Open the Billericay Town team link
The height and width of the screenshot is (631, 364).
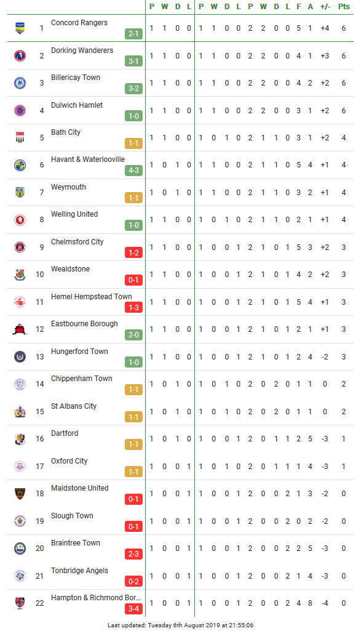click(76, 78)
